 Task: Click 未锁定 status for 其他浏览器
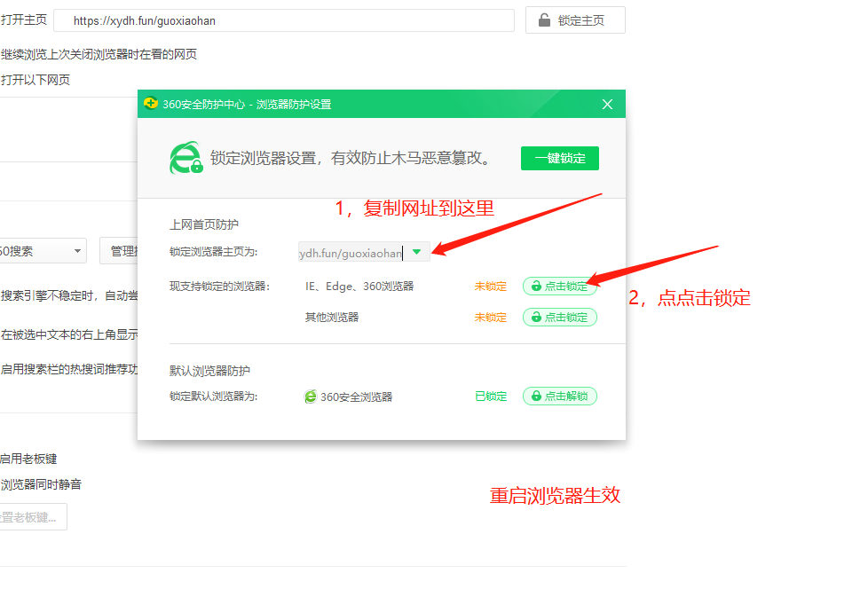[491, 317]
